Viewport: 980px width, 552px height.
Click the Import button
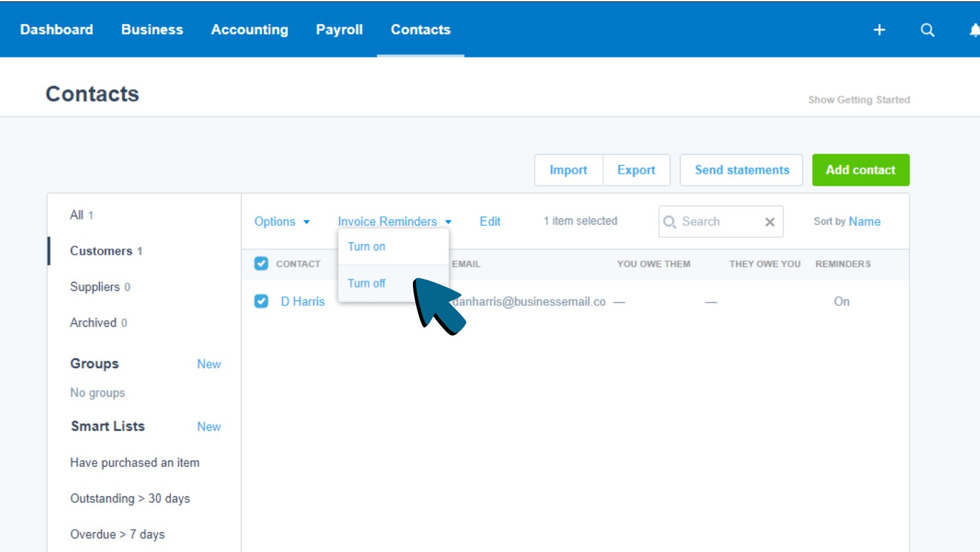(568, 170)
